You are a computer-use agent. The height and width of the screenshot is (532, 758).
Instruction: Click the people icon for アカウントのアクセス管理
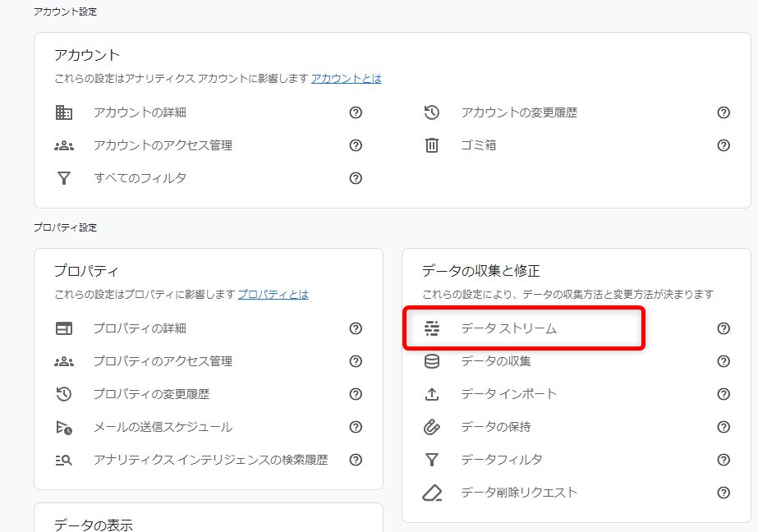(x=64, y=145)
